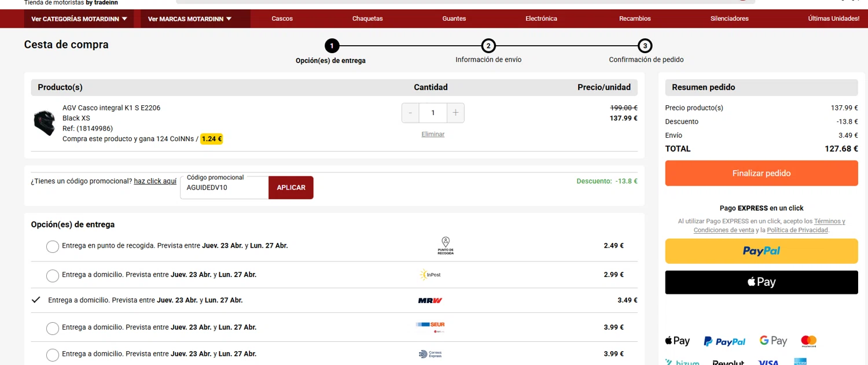Click the Código promocional input field
Screen dimensions: 868x365
coord(225,187)
